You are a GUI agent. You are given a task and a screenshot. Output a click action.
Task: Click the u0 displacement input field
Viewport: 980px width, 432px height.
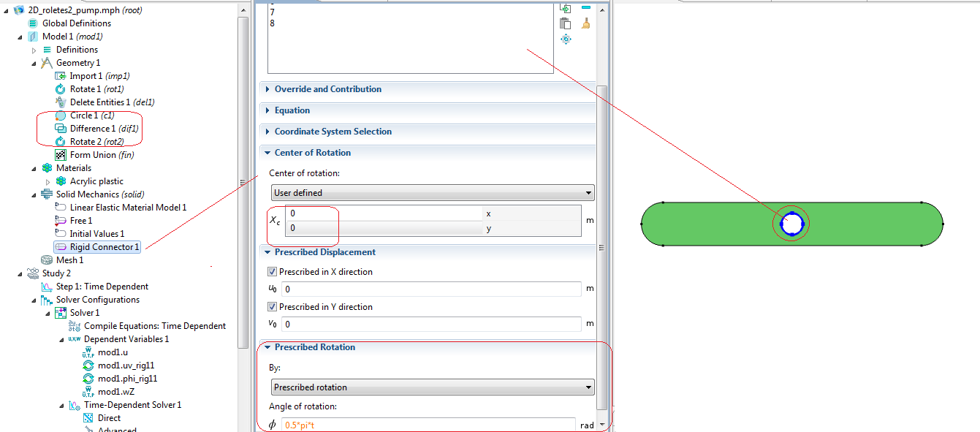click(432, 289)
